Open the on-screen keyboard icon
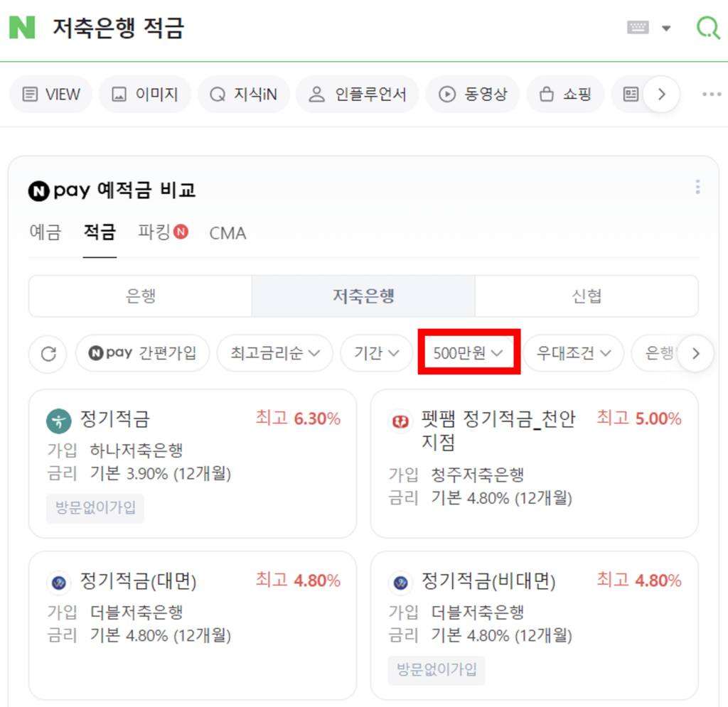 click(638, 28)
